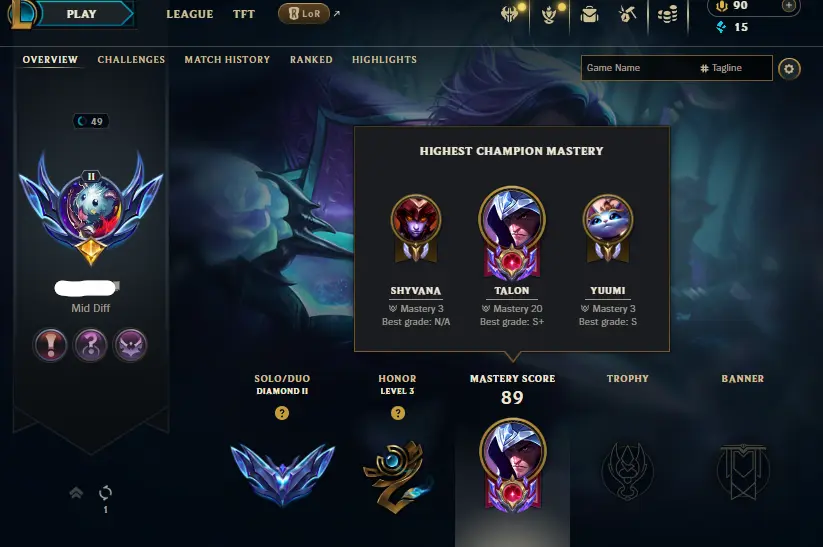Select the exclamation challenge token
The width and height of the screenshot is (823, 547).
click(x=50, y=345)
